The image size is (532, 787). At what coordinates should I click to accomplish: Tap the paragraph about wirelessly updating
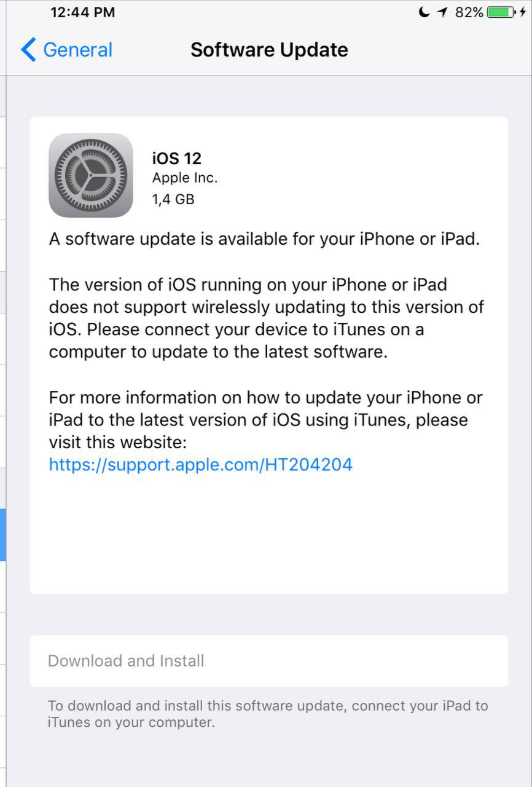(x=267, y=318)
